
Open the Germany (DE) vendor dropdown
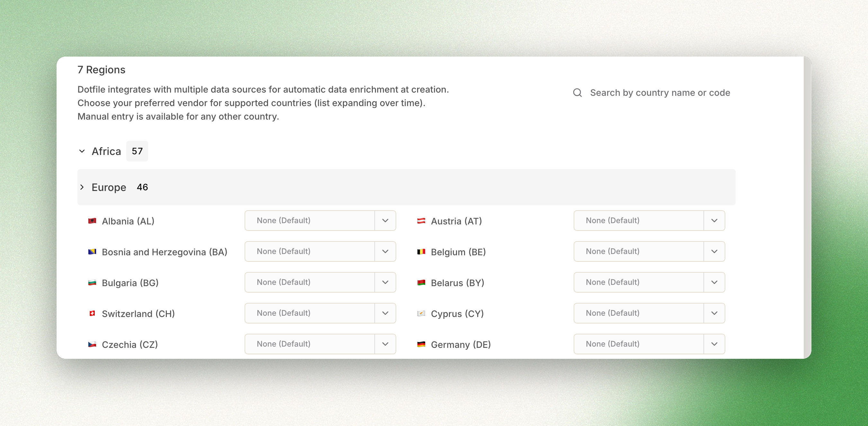649,344
